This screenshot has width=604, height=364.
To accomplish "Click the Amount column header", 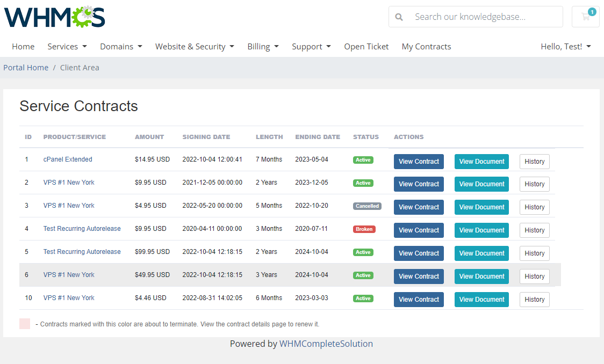I will (x=149, y=137).
